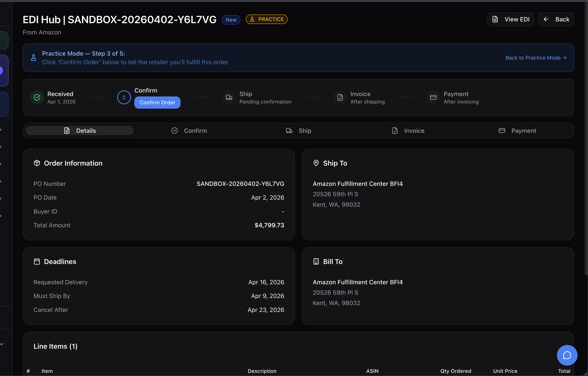The width and height of the screenshot is (588, 376).
Task: Go back using the Back button
Action: pos(556,19)
